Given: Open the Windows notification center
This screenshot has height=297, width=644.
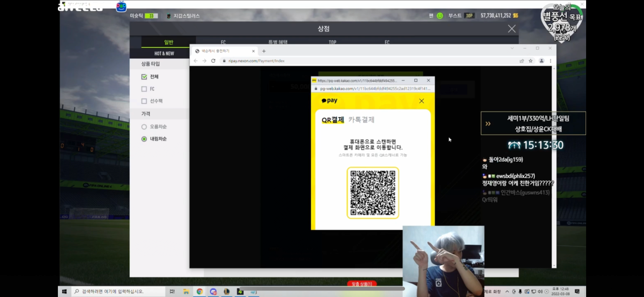Looking at the screenshot, I should [577, 291].
